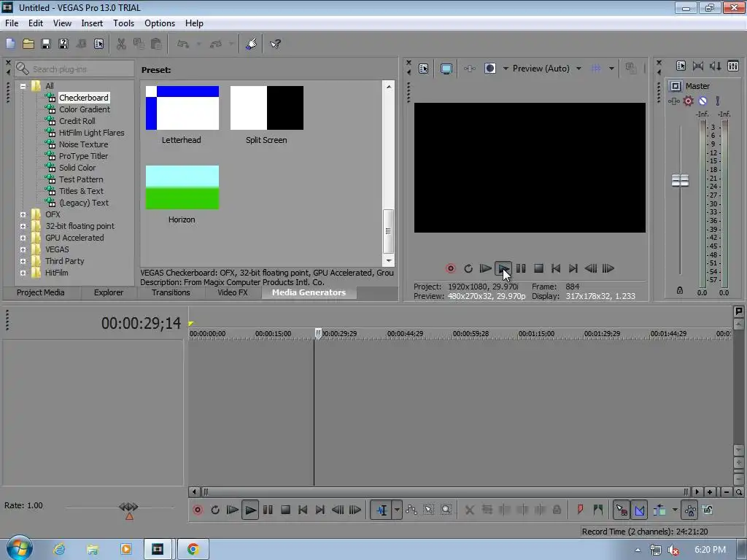The width and height of the screenshot is (747, 560).
Task: Click the Insert Marker red flag icon
Action: [580, 510]
